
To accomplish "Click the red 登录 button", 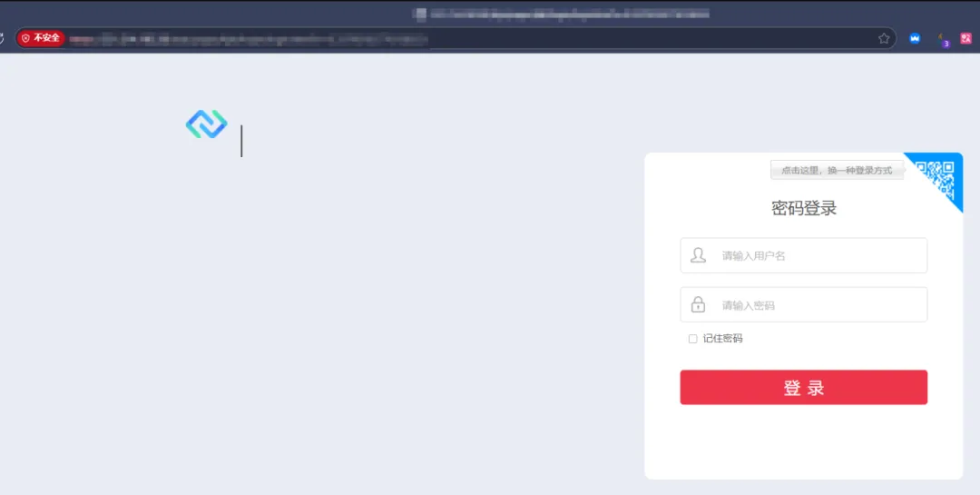I will (x=804, y=387).
